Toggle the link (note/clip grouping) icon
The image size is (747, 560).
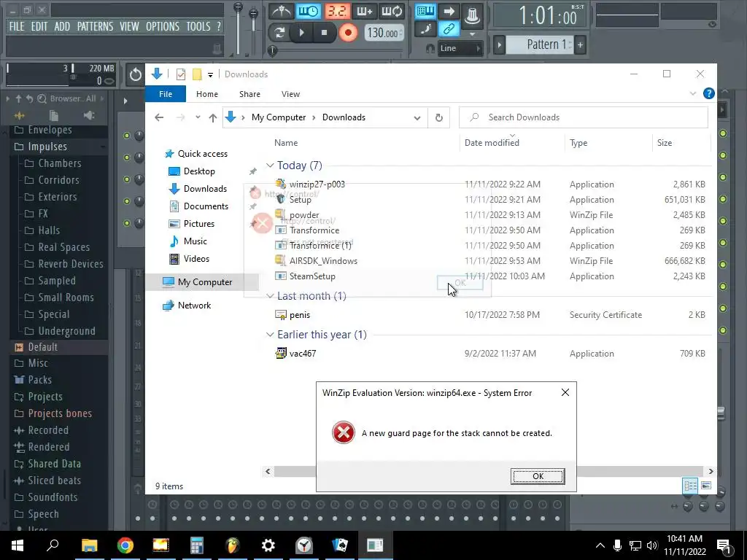point(449,29)
